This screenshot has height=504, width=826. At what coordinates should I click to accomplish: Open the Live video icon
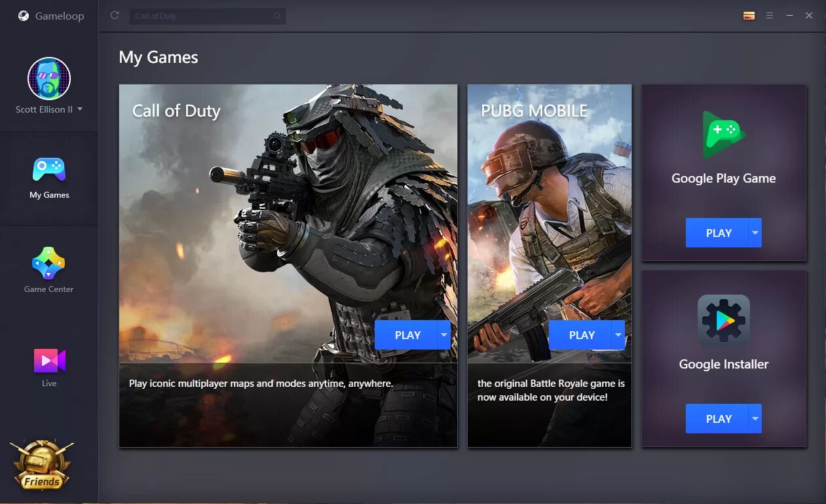point(50,360)
